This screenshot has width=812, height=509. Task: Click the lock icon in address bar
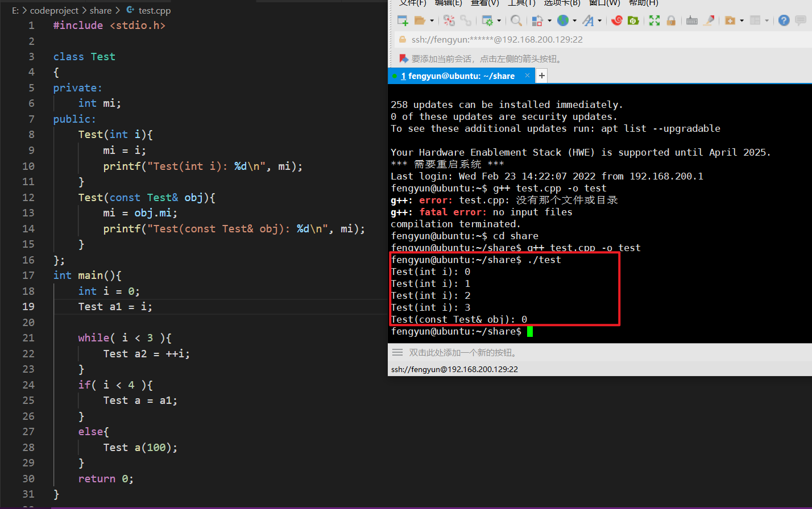point(403,40)
